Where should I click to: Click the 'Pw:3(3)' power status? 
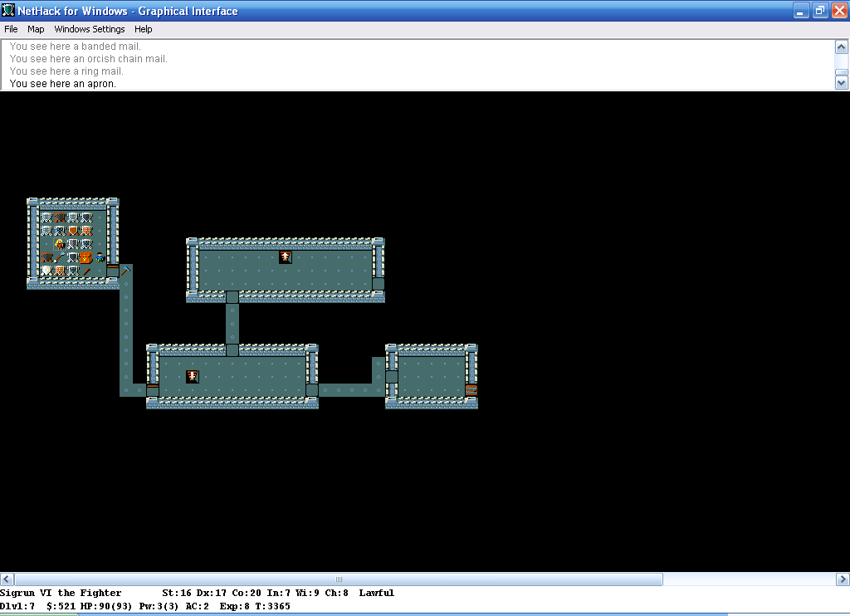click(159, 606)
